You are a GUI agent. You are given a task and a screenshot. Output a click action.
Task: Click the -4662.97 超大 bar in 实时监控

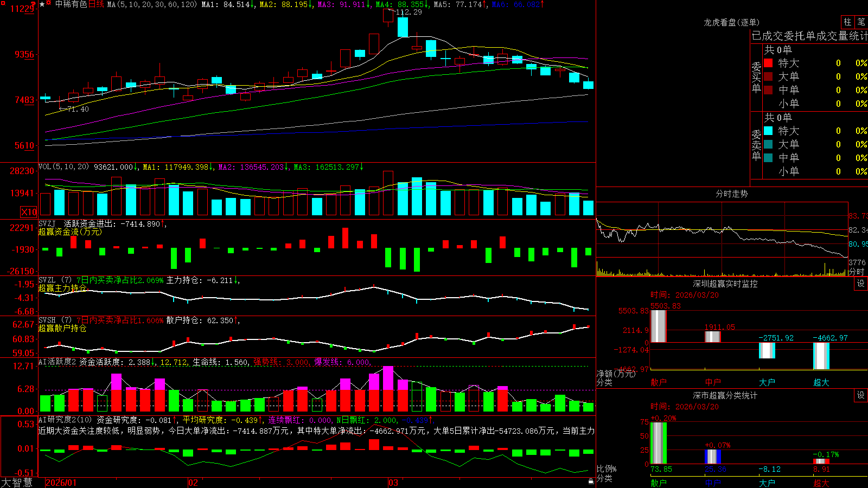pyautogui.click(x=821, y=356)
